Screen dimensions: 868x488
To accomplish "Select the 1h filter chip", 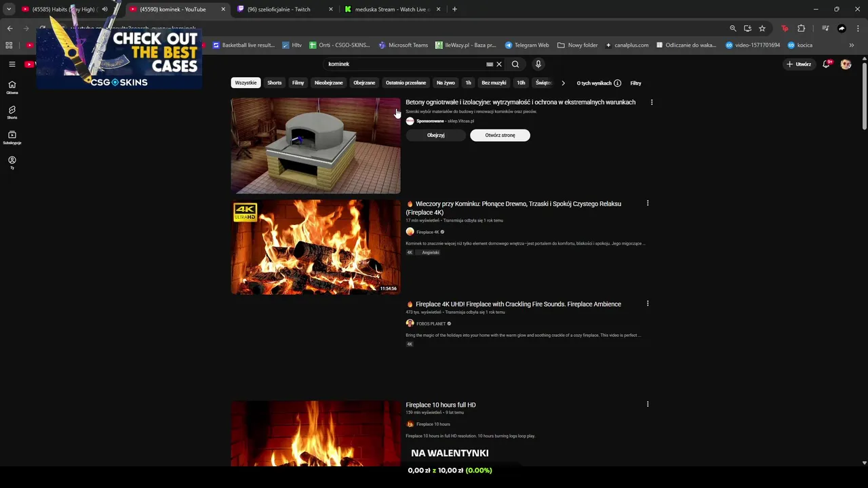I will [468, 83].
